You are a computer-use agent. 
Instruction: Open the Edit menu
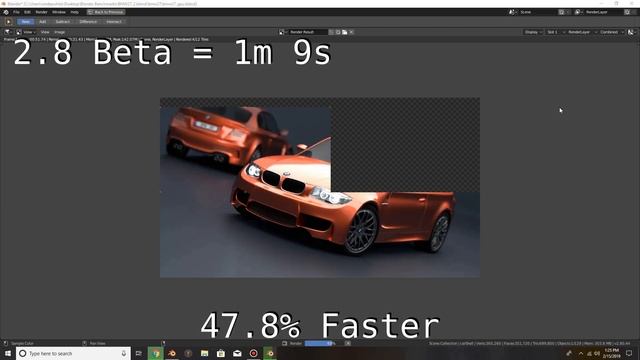[x=27, y=12]
